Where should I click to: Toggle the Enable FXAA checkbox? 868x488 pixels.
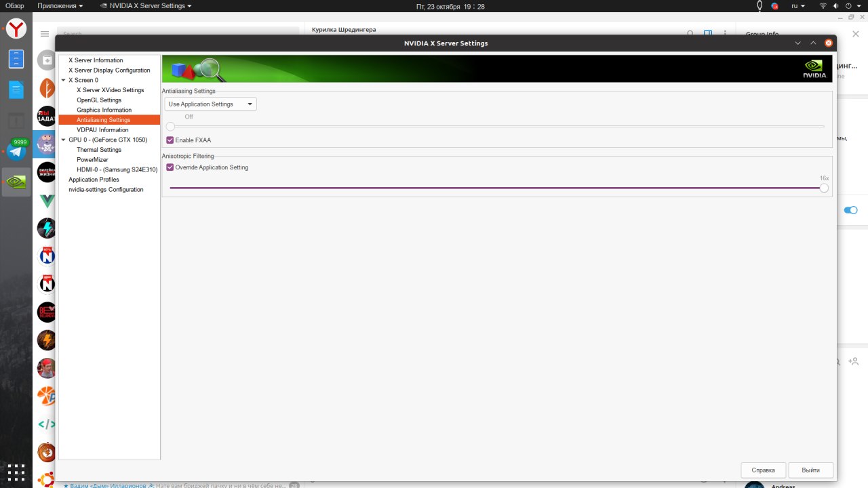click(170, 140)
